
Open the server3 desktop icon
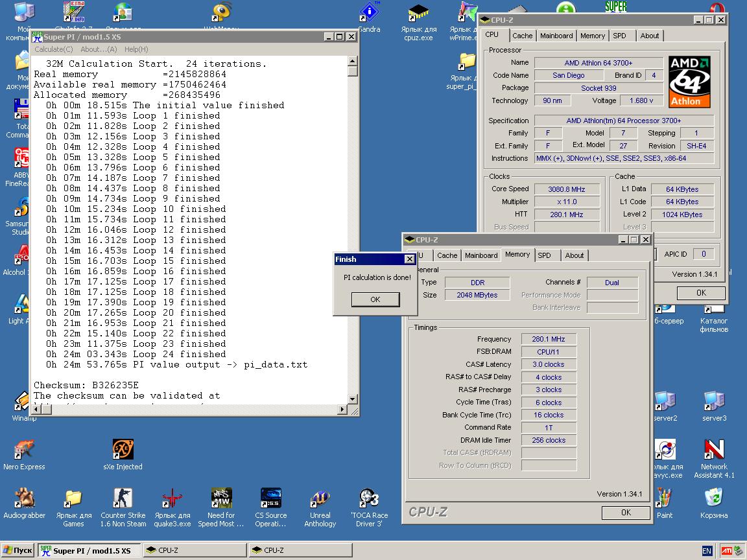click(x=714, y=405)
